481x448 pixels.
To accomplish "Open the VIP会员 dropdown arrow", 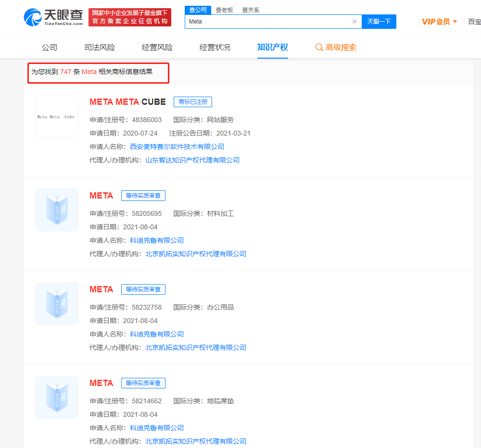I will point(454,22).
